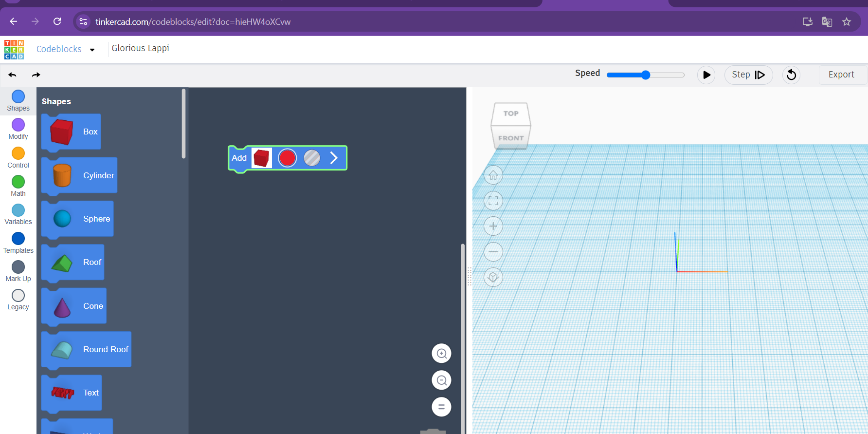
Task: Select the Shapes category
Action: [18, 101]
